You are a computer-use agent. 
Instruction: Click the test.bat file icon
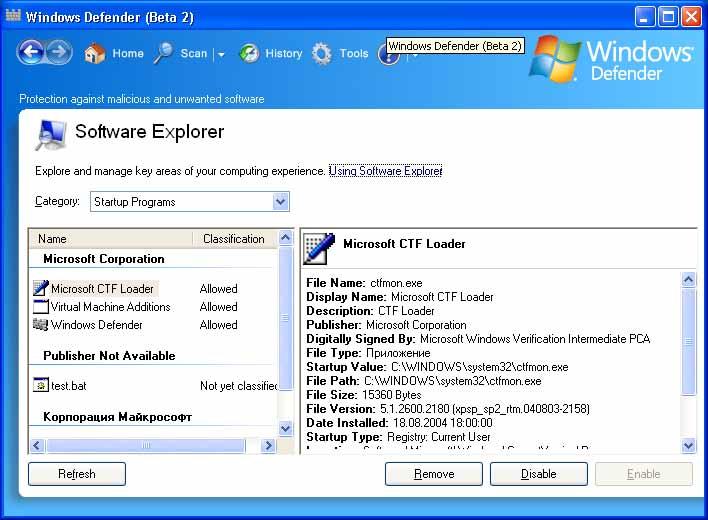pyautogui.click(x=41, y=385)
